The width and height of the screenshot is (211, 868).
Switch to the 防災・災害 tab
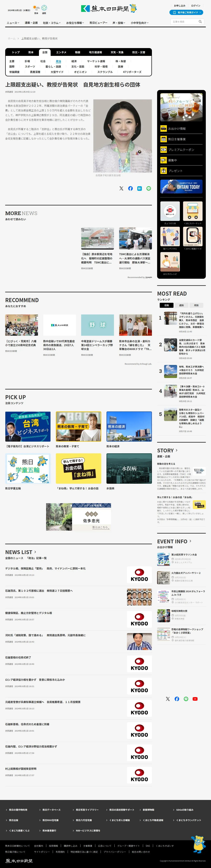tap(139, 52)
